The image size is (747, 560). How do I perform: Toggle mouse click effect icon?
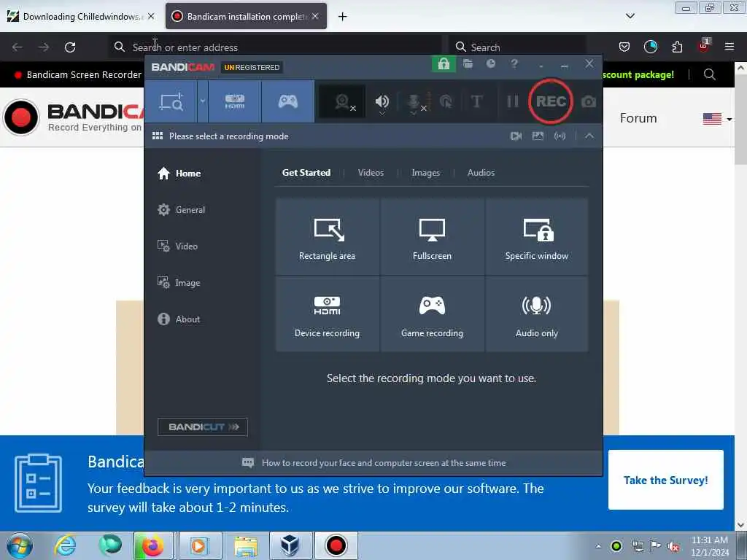pyautogui.click(x=446, y=101)
